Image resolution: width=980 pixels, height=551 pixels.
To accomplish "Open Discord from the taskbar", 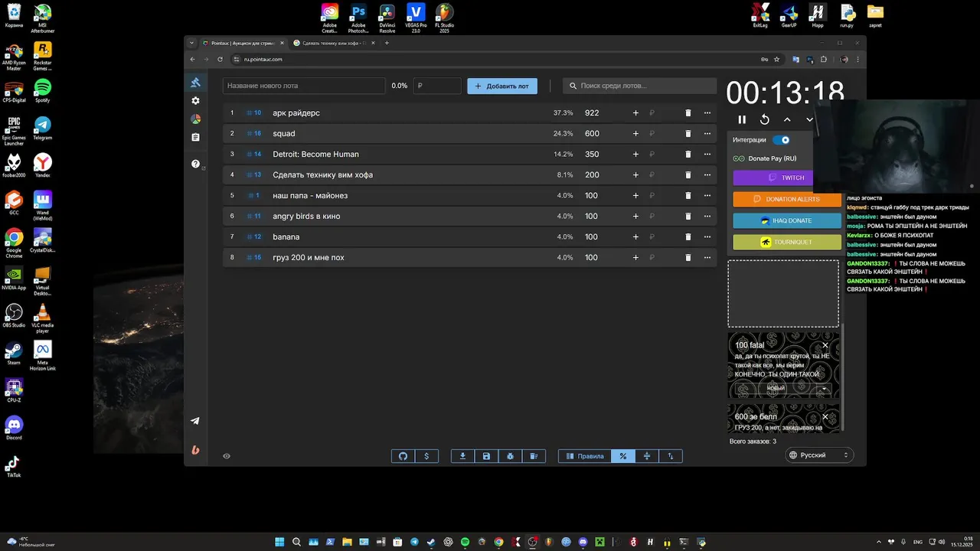I will point(583,542).
